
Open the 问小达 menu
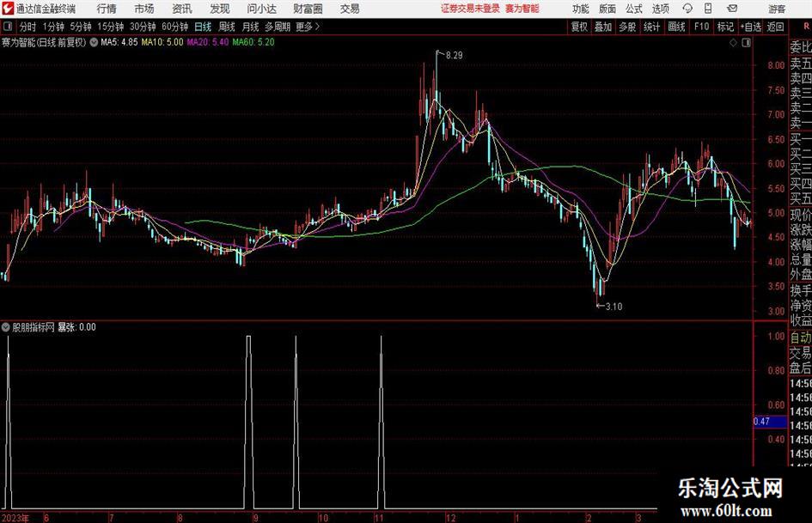(x=261, y=9)
